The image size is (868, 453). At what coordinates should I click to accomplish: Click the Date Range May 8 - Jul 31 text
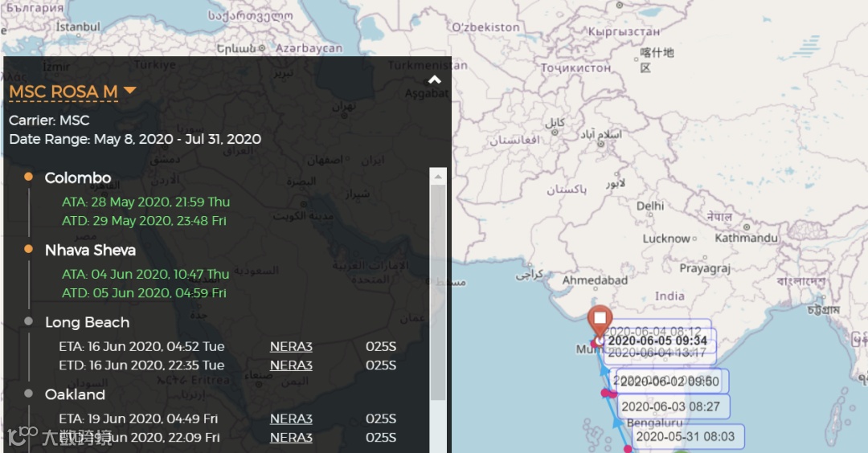[135, 139]
